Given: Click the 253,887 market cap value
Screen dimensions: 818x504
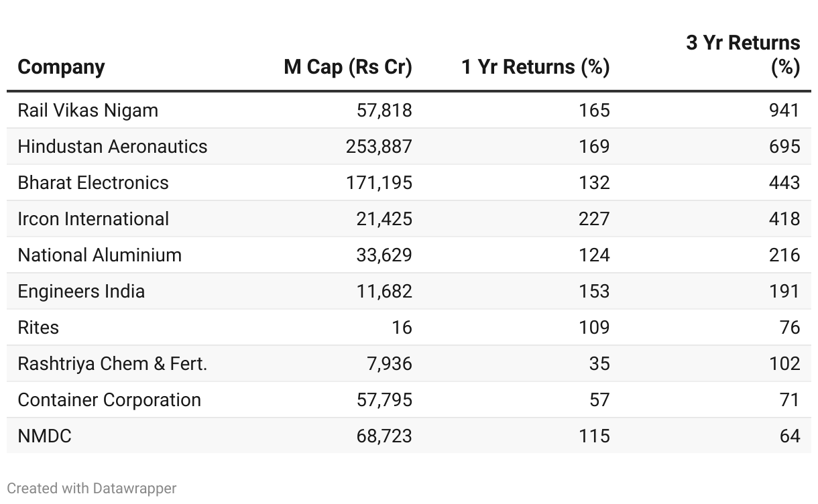Looking at the screenshot, I should 379,146.
